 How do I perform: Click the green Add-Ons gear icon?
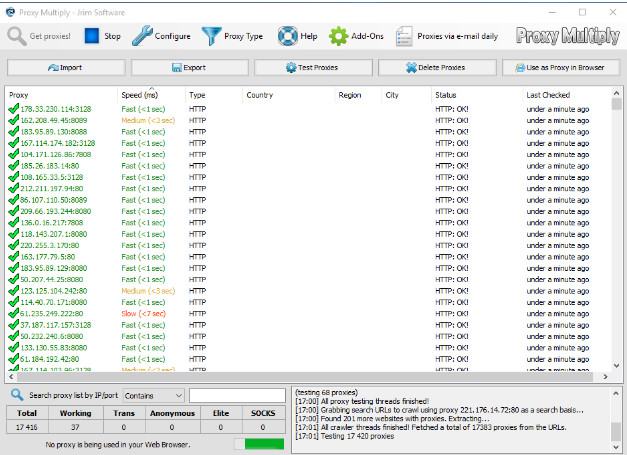338,36
